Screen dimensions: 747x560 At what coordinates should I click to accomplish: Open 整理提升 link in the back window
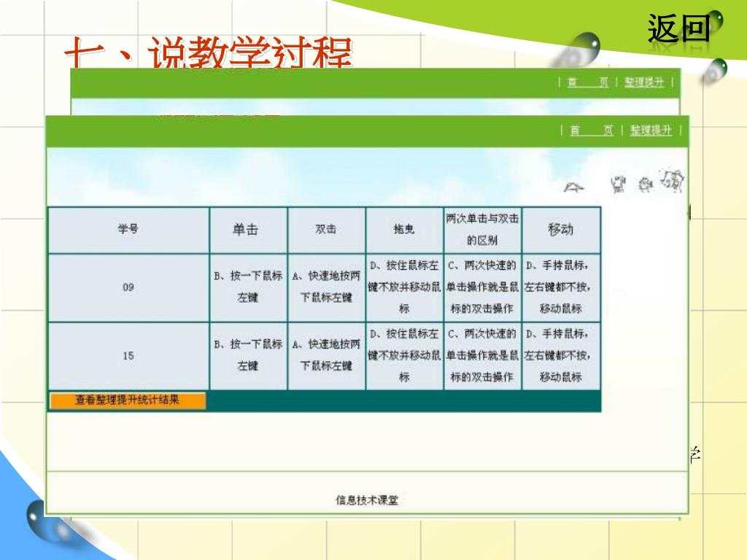click(x=644, y=82)
